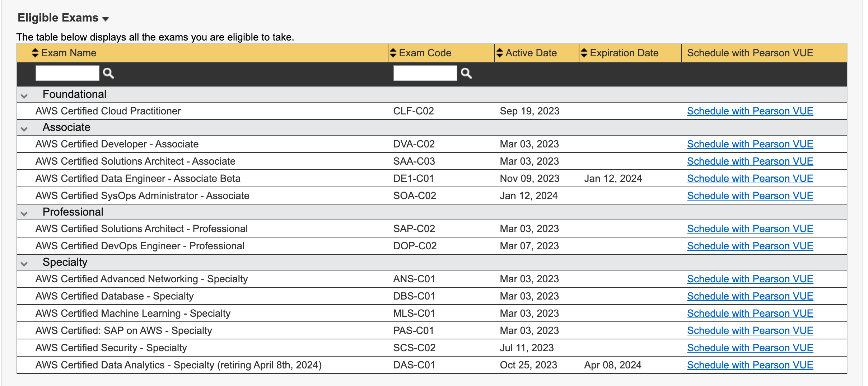The height and width of the screenshot is (386, 868).
Task: Click exam code SOA-C02
Action: pyautogui.click(x=415, y=196)
